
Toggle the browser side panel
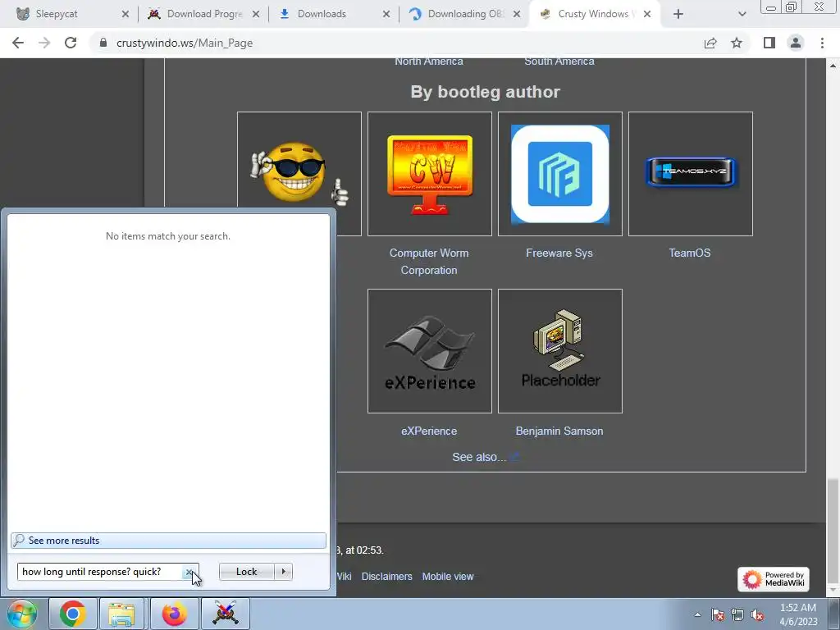pos(769,43)
